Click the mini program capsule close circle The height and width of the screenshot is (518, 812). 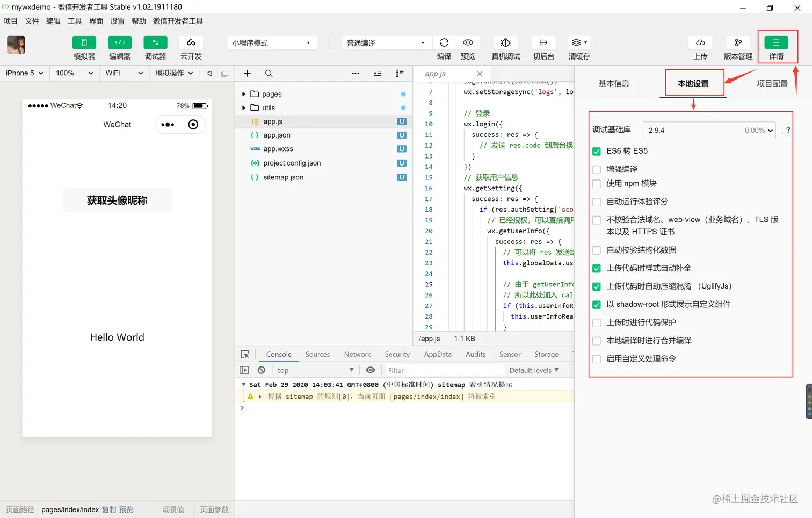(193, 125)
